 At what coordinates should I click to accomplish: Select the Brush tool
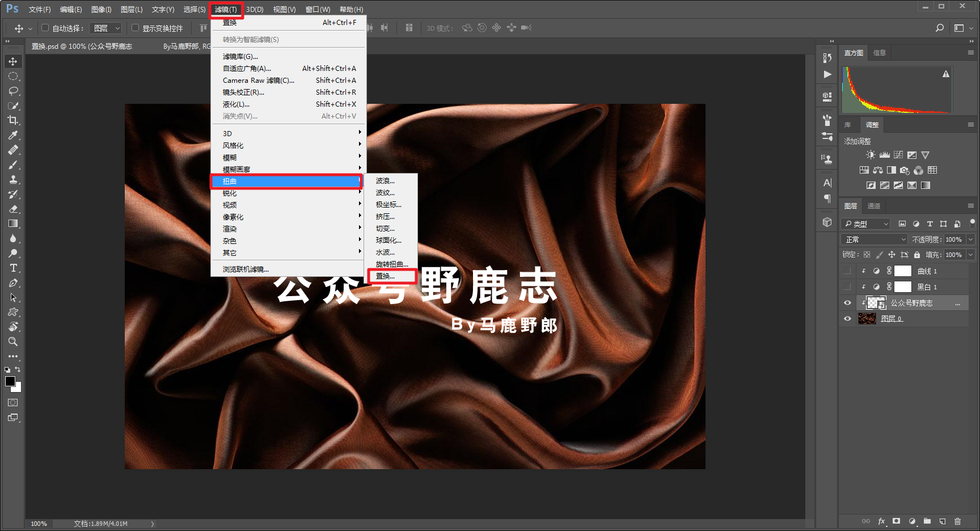pos(13,165)
